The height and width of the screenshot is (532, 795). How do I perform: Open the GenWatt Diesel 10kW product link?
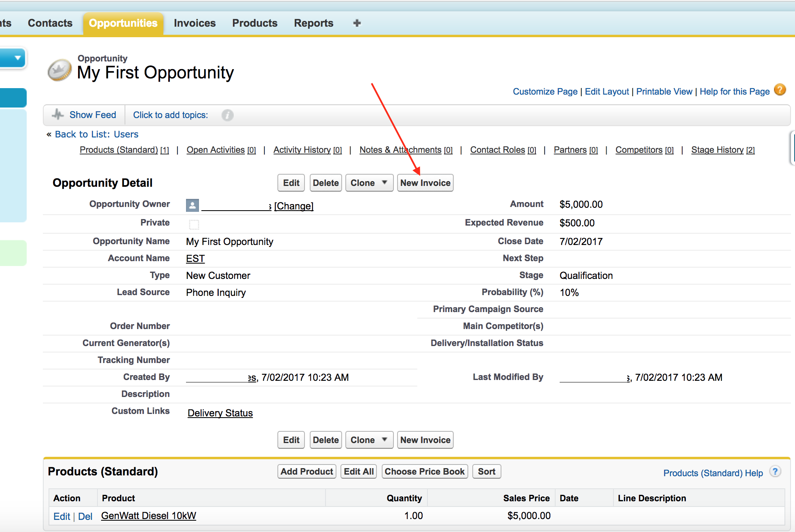(148, 516)
